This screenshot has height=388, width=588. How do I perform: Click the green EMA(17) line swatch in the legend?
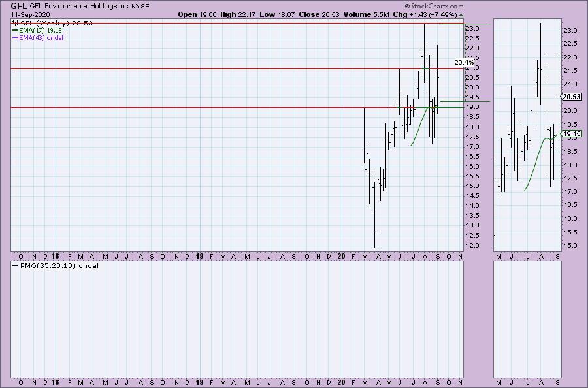point(16,30)
